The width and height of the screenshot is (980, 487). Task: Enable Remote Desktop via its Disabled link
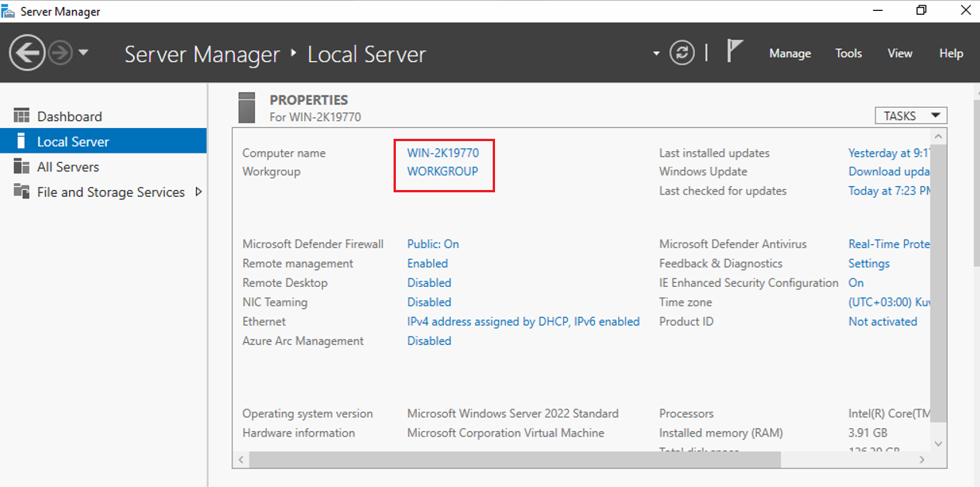pos(429,282)
